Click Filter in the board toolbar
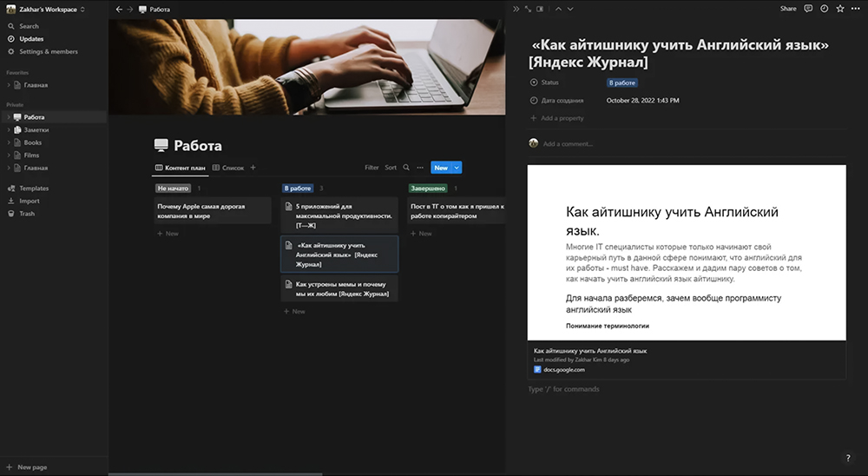This screenshot has width=868, height=476. pos(372,168)
